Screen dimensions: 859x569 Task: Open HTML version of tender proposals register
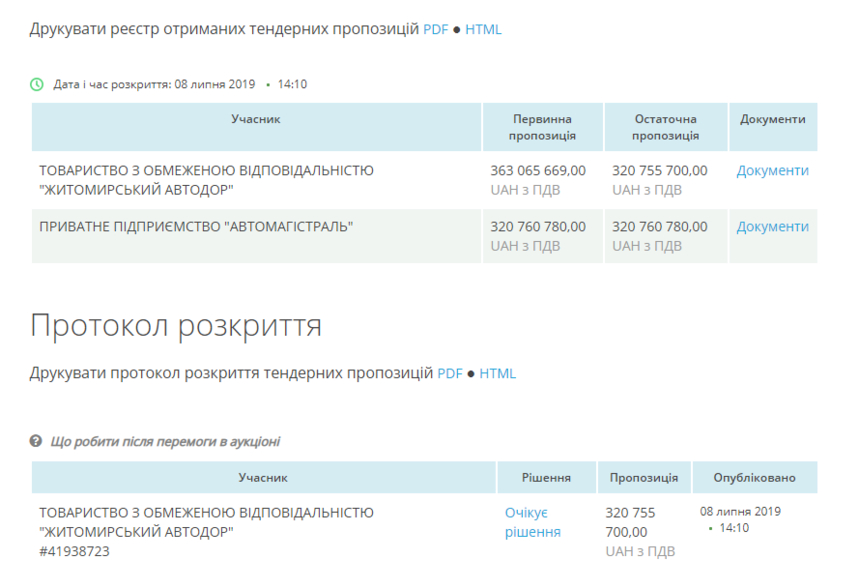click(x=483, y=30)
